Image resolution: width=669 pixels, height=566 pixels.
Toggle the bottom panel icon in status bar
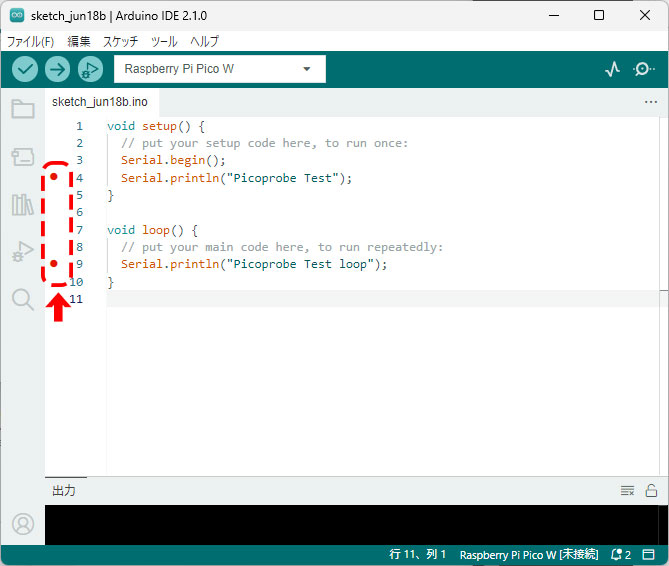pos(649,554)
